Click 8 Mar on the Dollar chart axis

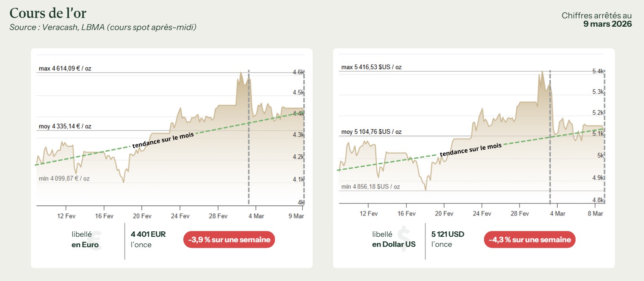point(595,213)
